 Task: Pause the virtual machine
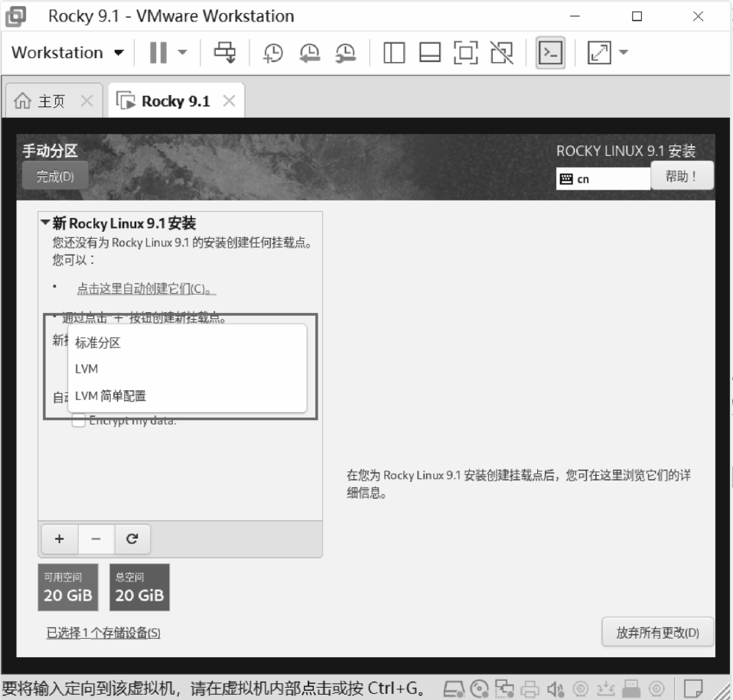(158, 53)
